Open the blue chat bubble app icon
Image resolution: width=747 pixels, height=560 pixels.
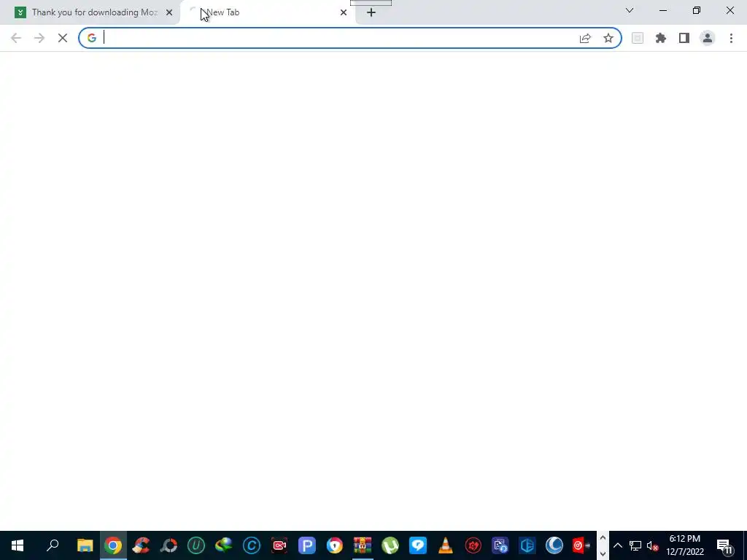click(x=418, y=545)
